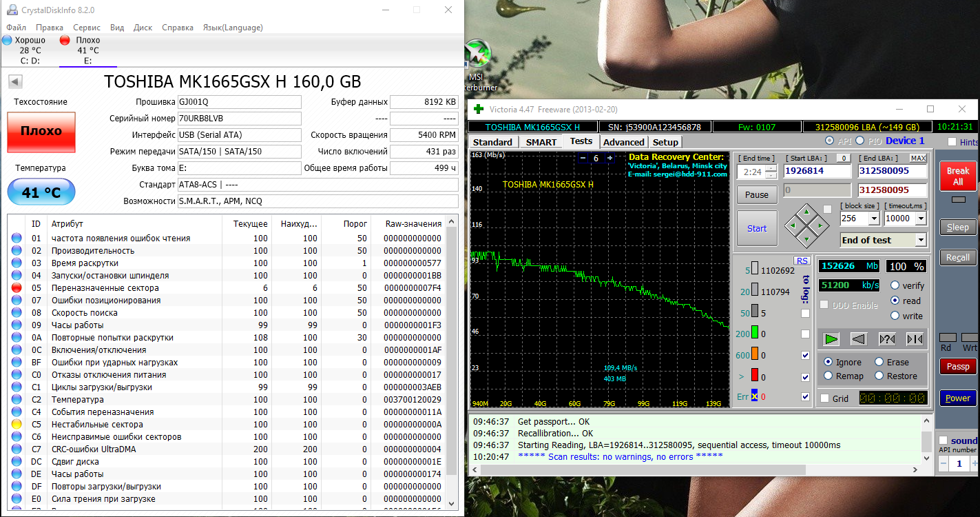980x517 pixels.
Task: Select the PIO radio button
Action: (859, 141)
